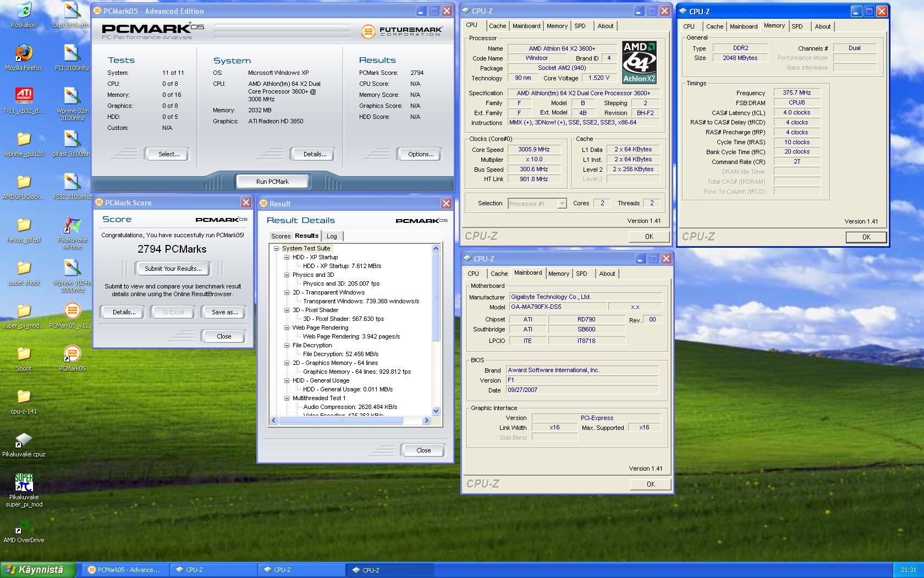Click the Core Speed value 3005.9 MHz
Screen dimensions: 924x578
(534, 150)
